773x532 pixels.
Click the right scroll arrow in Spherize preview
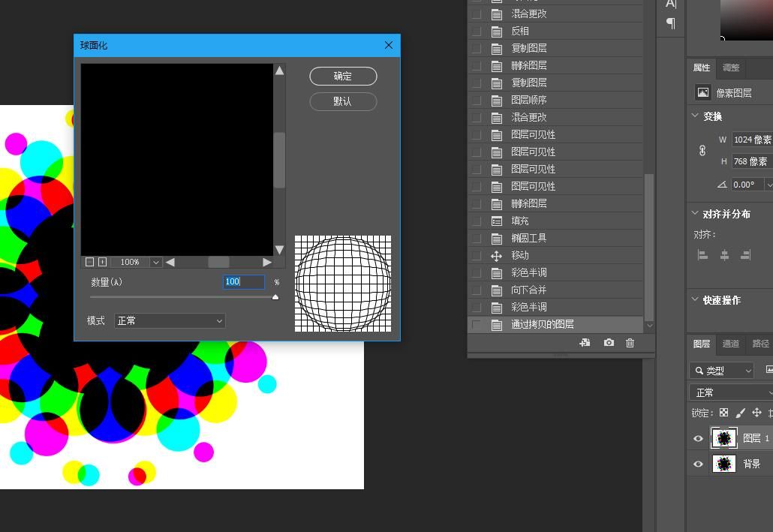pos(267,263)
